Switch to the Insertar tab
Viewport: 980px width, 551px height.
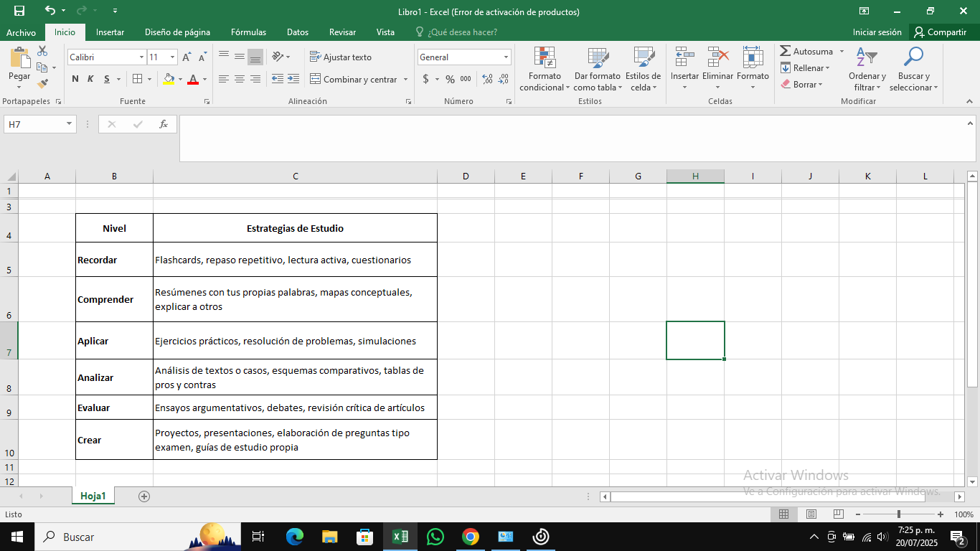110,32
